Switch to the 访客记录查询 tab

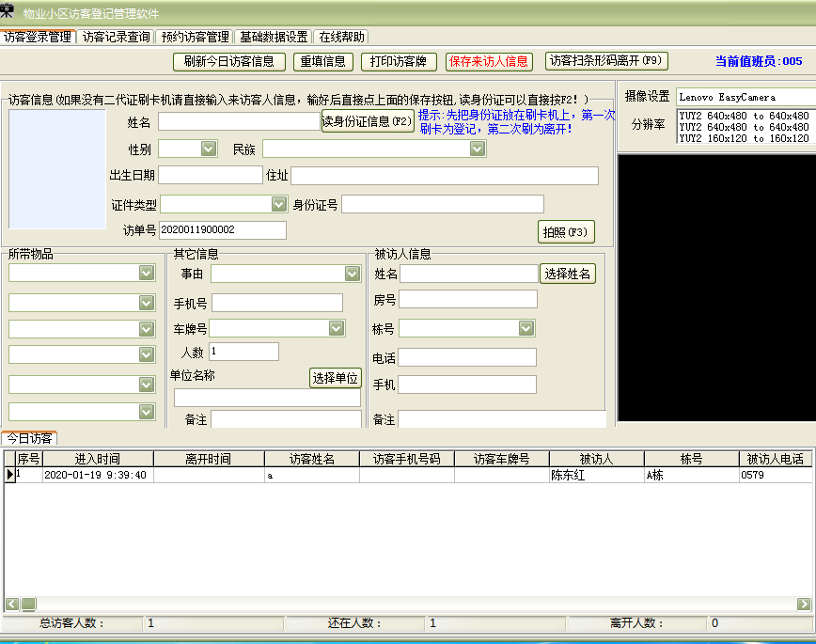116,38
